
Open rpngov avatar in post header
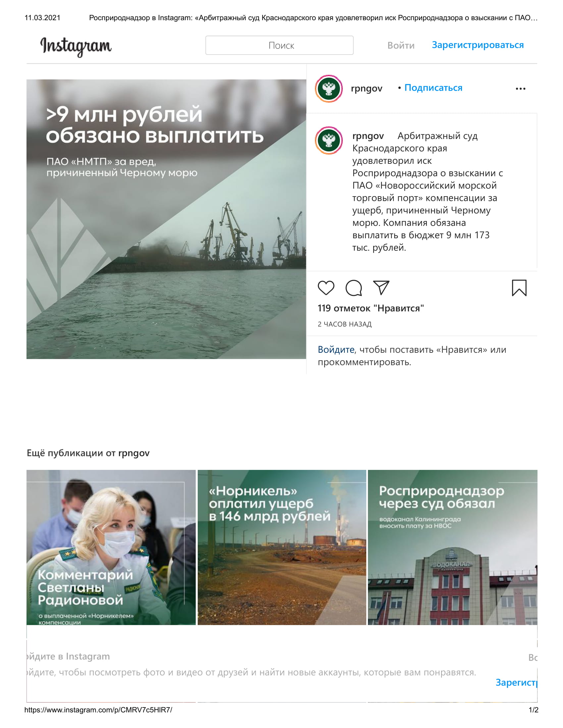coord(329,89)
